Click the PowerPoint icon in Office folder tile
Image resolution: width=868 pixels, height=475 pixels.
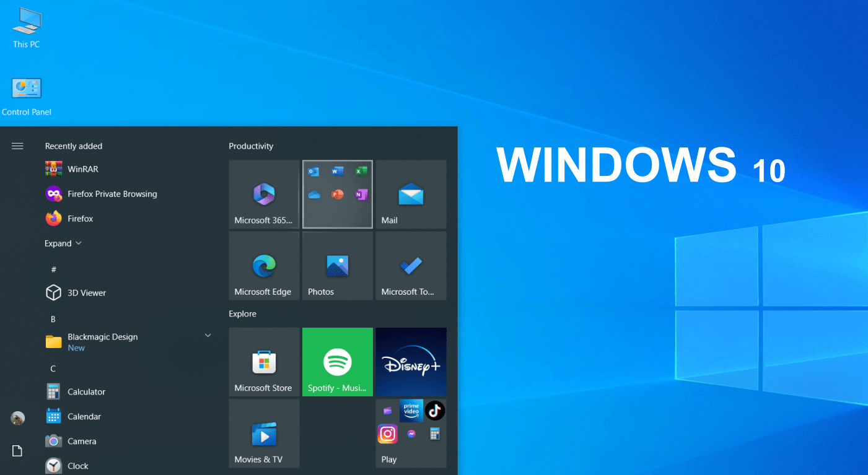tap(338, 194)
